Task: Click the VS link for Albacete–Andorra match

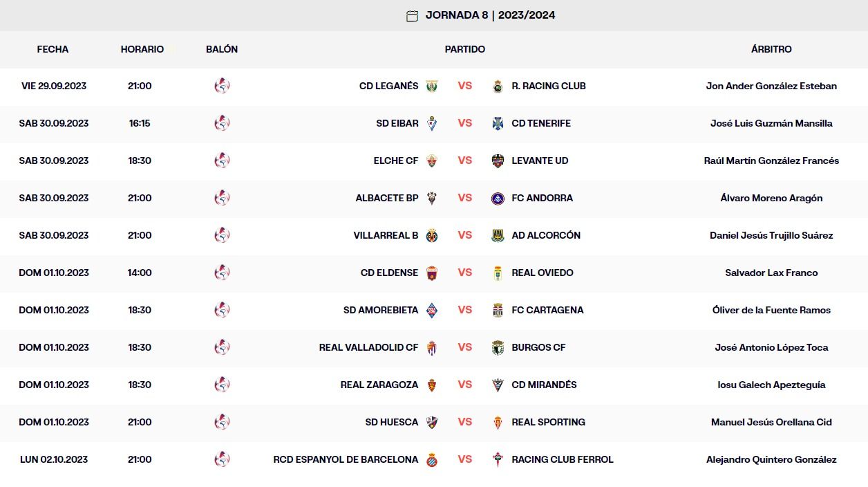Action: point(465,199)
